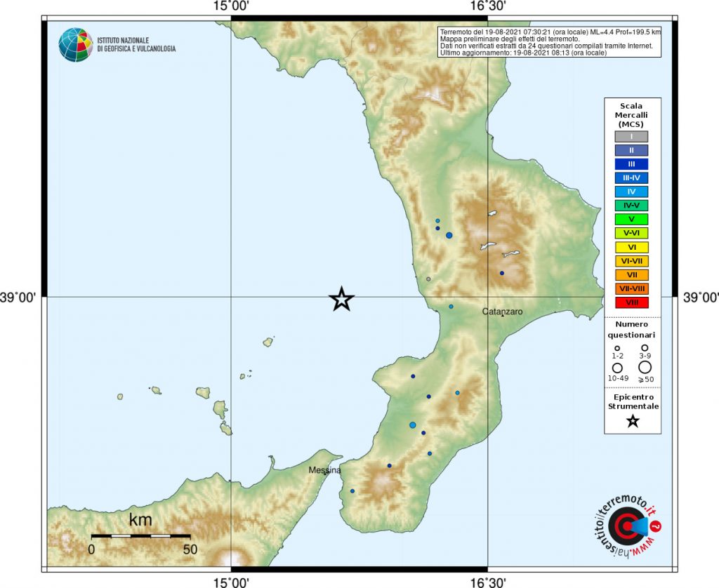Select the yellow VI legend swatch
The image size is (719, 588).
pos(631,248)
